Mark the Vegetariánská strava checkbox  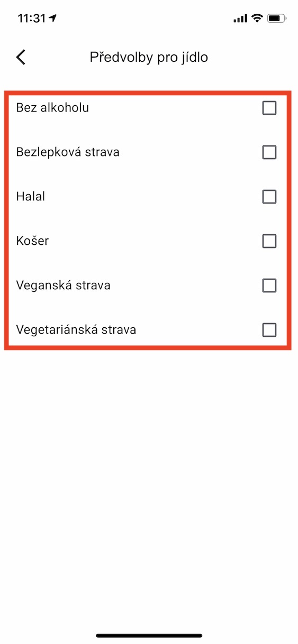269,330
